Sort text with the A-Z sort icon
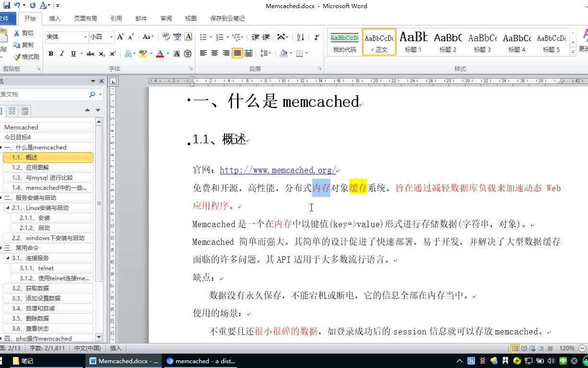 (x=301, y=37)
